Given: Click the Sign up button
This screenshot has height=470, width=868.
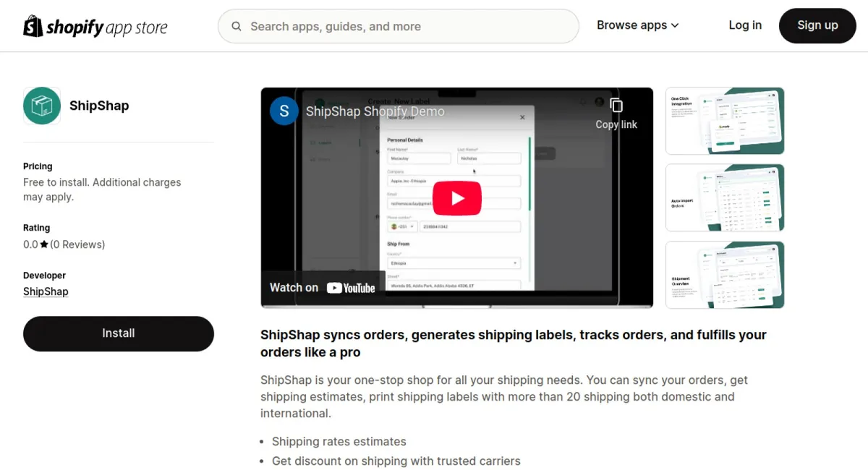Looking at the screenshot, I should (817, 25).
